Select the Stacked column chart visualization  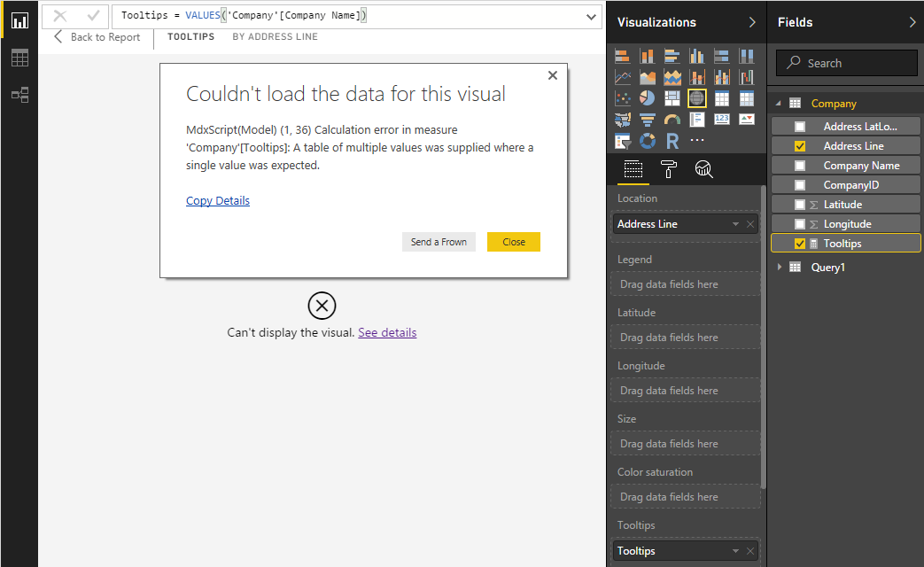click(x=647, y=56)
